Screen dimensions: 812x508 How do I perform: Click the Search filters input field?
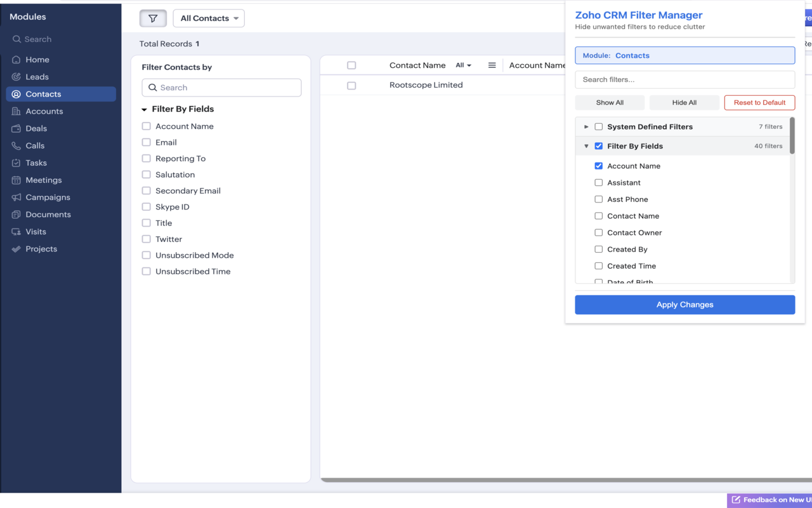click(x=684, y=79)
